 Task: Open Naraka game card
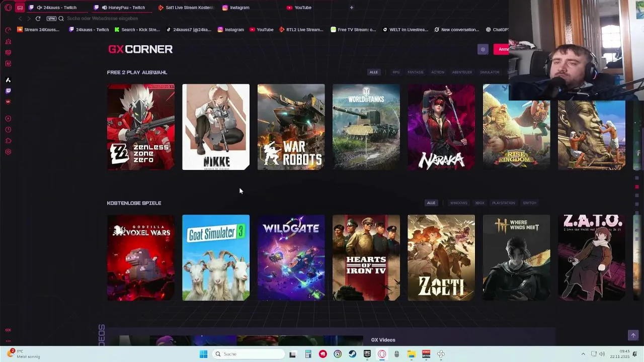pyautogui.click(x=441, y=127)
